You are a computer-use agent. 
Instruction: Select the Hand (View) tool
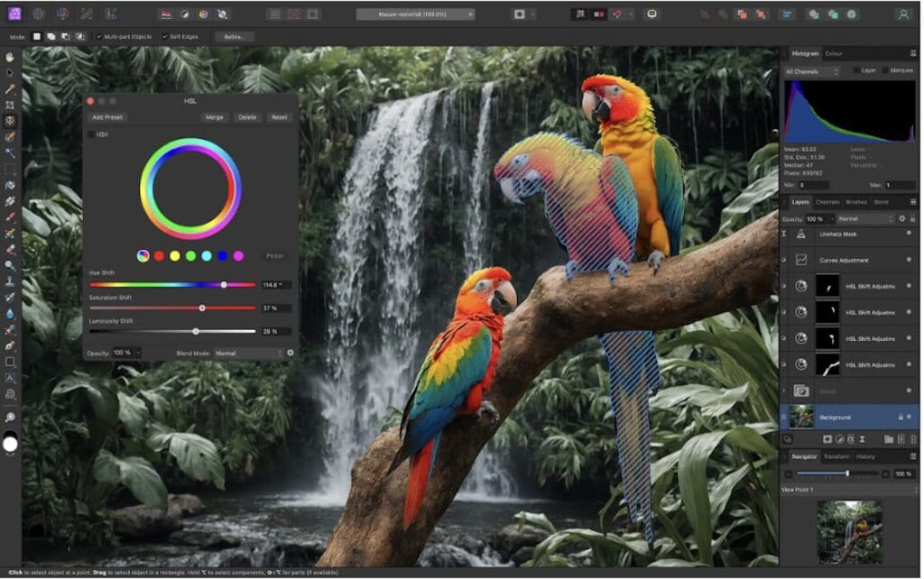coord(10,57)
